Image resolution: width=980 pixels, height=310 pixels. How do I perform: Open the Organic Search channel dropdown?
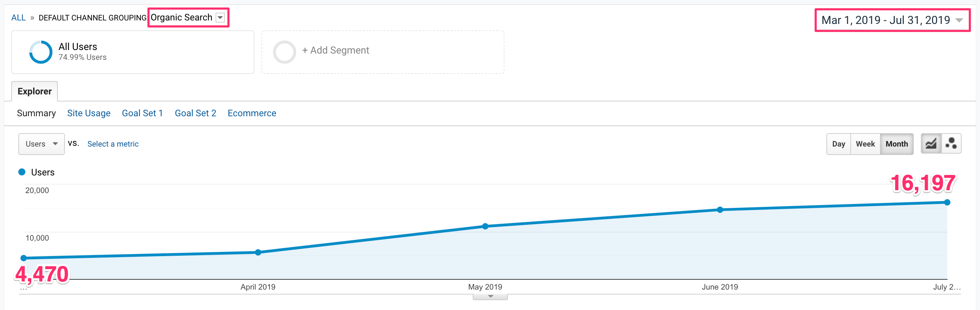pyautogui.click(x=220, y=18)
